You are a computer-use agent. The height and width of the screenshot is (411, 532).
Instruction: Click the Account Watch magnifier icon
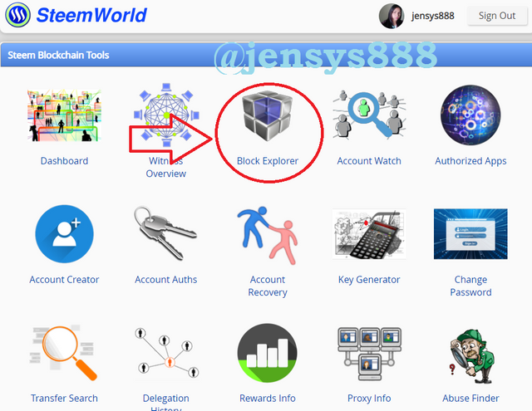(369, 115)
